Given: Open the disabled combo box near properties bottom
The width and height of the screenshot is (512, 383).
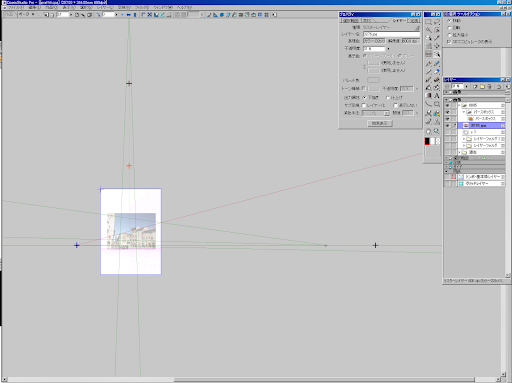Looking at the screenshot, I should [376, 113].
